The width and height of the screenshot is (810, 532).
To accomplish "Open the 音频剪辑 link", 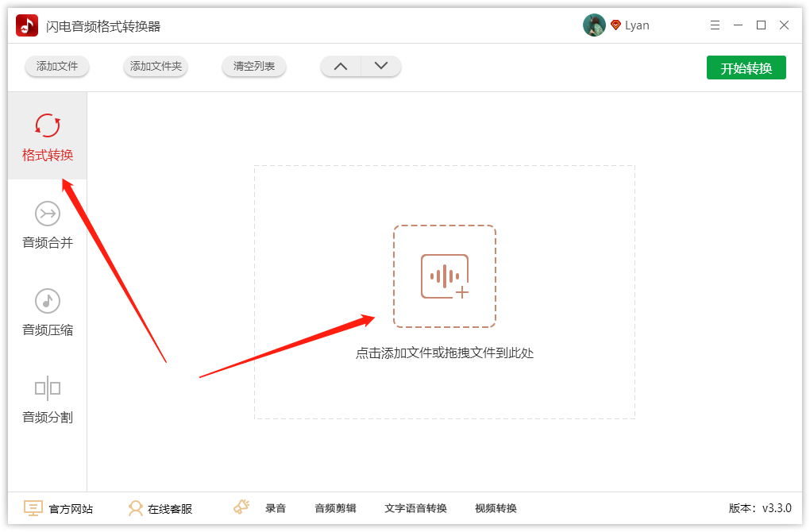I will 335,508.
